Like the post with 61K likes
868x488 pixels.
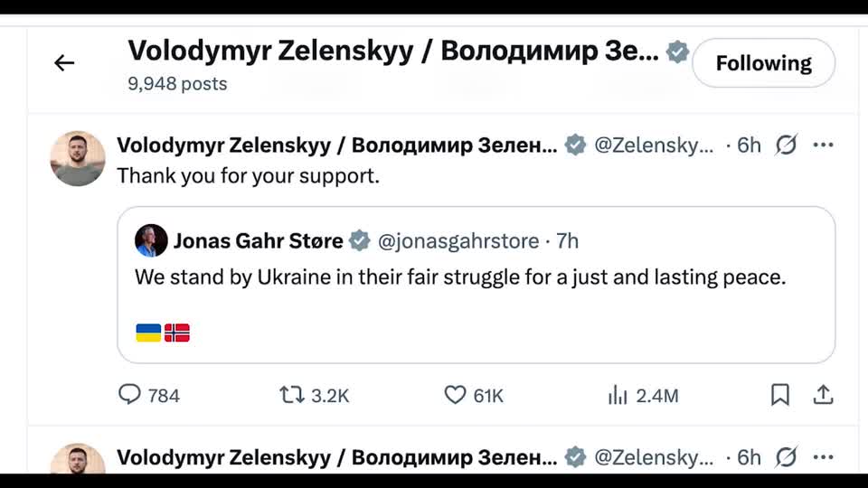click(454, 395)
